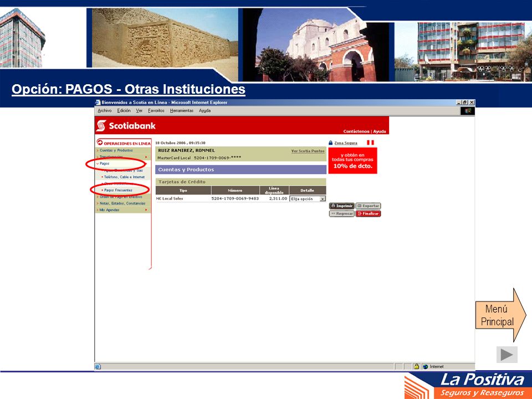Screen dimensions: 532x399
Task: Select Agua, Electricidad y Gas option
Action: (x=123, y=170)
